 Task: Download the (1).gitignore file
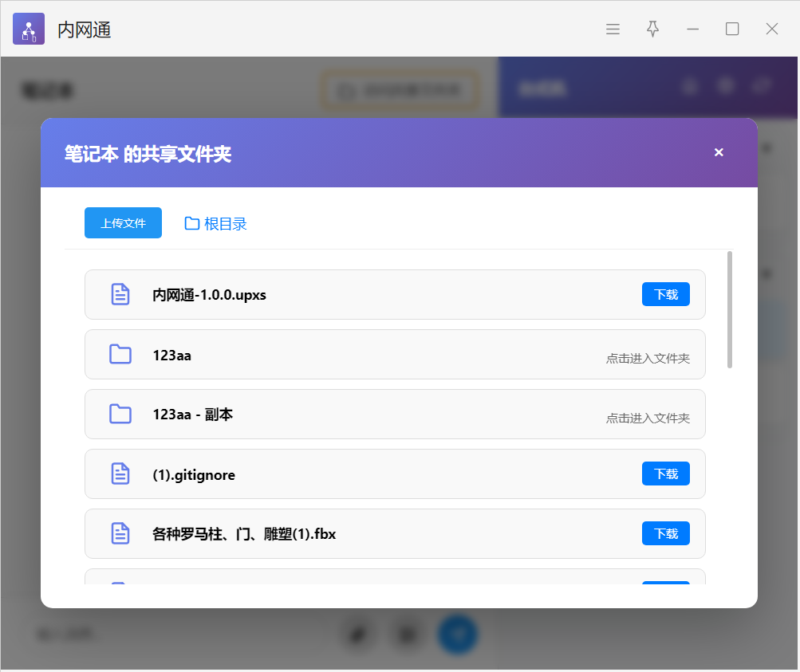pos(665,474)
